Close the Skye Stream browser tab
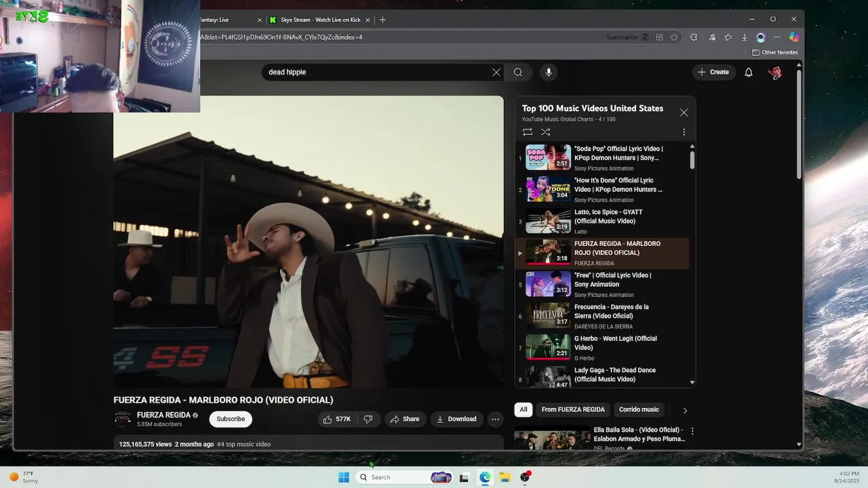This screenshot has height=488, width=868. pos(368,20)
